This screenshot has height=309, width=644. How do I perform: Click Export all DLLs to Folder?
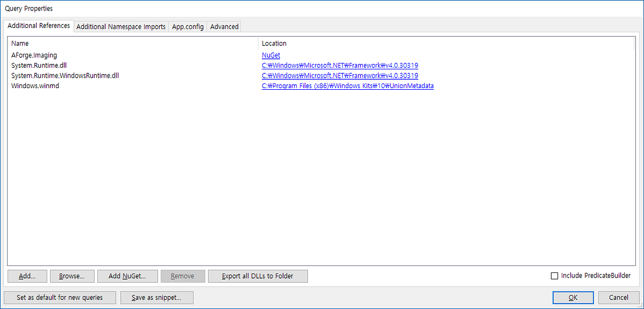pos(257,276)
